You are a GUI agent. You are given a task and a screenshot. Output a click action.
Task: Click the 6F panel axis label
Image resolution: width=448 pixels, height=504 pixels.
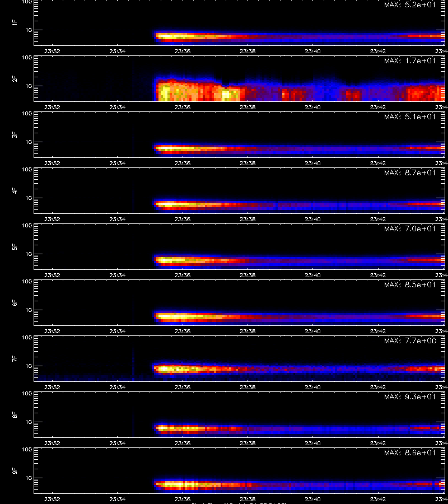pos(15,302)
